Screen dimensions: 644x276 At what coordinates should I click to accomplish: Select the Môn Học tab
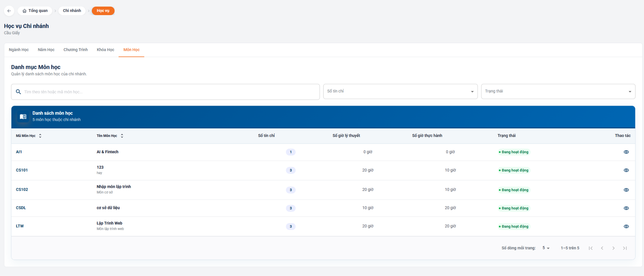click(x=131, y=50)
